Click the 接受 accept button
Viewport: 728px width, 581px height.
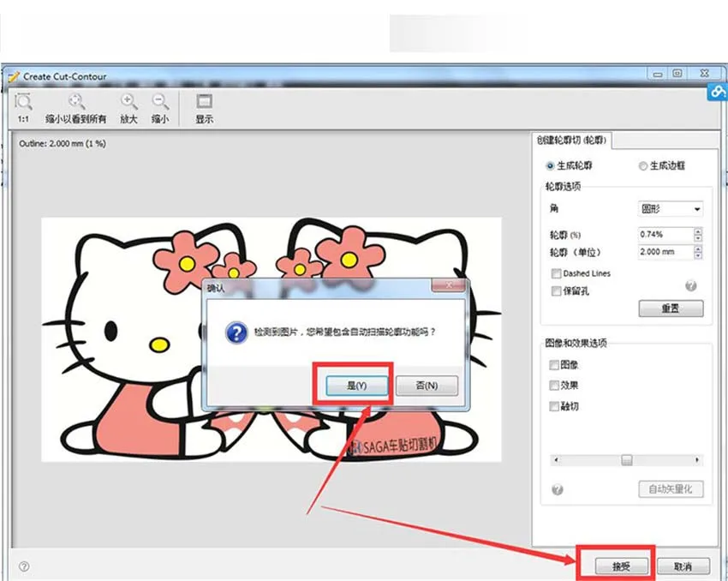pyautogui.click(x=621, y=566)
